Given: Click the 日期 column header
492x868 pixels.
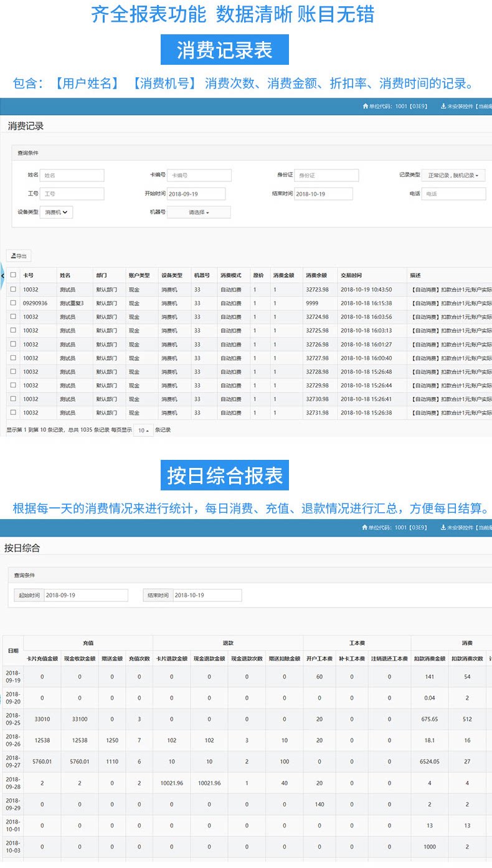Looking at the screenshot, I should pyautogui.click(x=12, y=650).
